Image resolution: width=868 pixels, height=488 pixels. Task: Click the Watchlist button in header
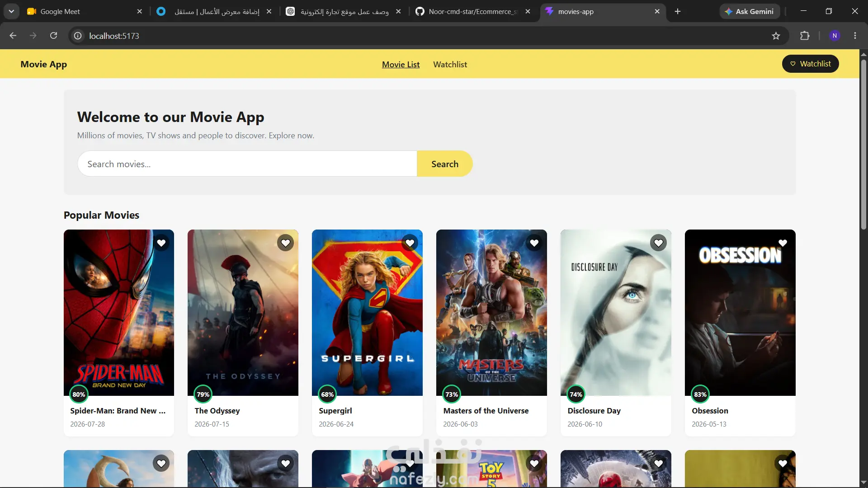pyautogui.click(x=811, y=64)
